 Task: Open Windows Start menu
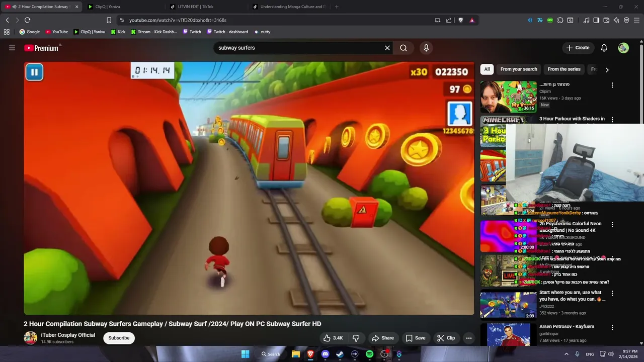click(245, 354)
